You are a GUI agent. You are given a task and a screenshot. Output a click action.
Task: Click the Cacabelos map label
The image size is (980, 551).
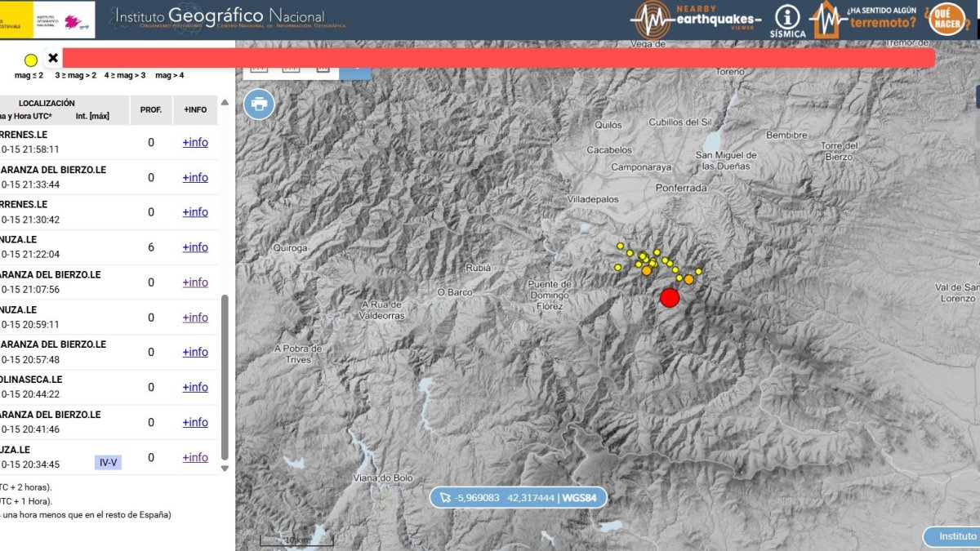[609, 150]
